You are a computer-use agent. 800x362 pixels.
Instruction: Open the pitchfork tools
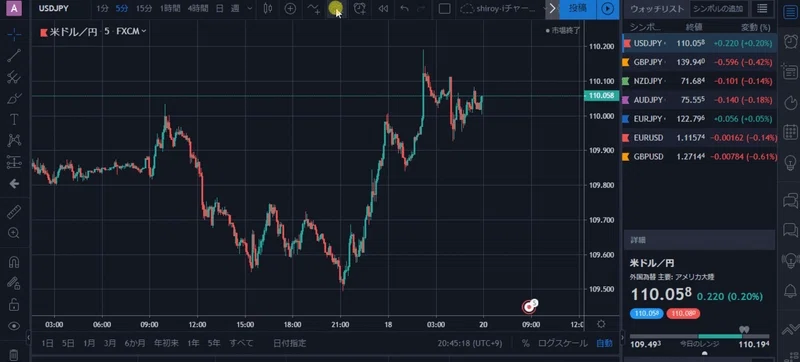[x=14, y=77]
